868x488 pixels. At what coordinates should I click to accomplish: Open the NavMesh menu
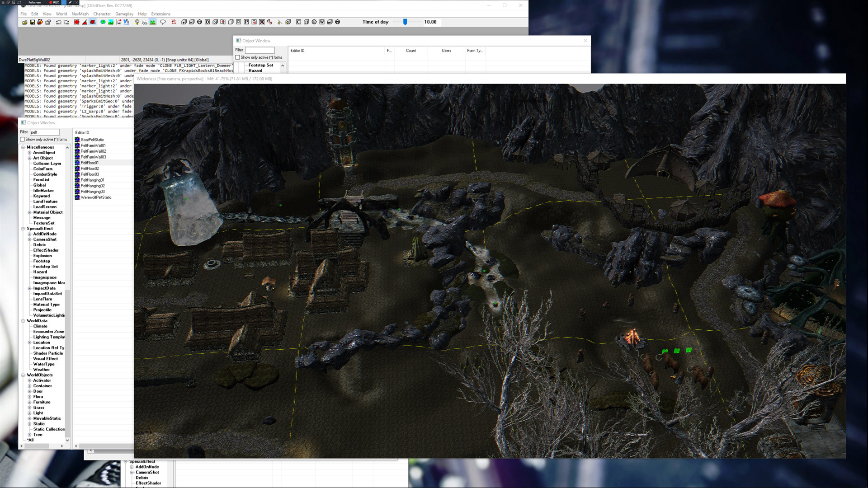pyautogui.click(x=80, y=14)
